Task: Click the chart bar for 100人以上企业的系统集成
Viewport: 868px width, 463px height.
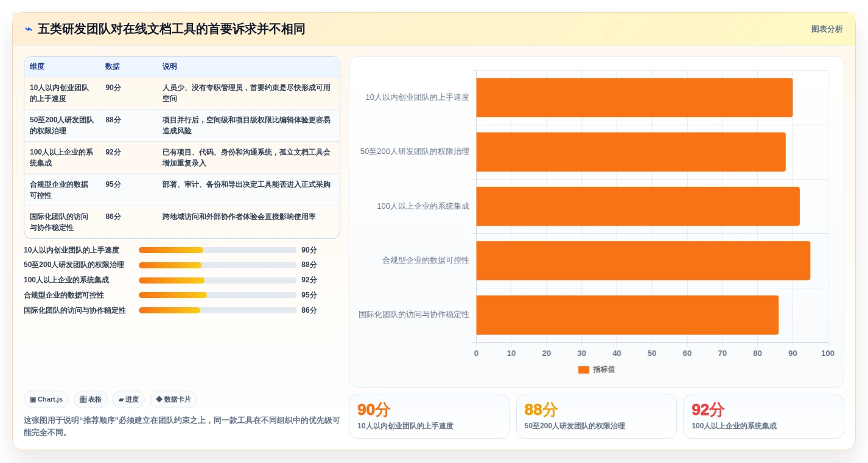Action: tap(638, 206)
